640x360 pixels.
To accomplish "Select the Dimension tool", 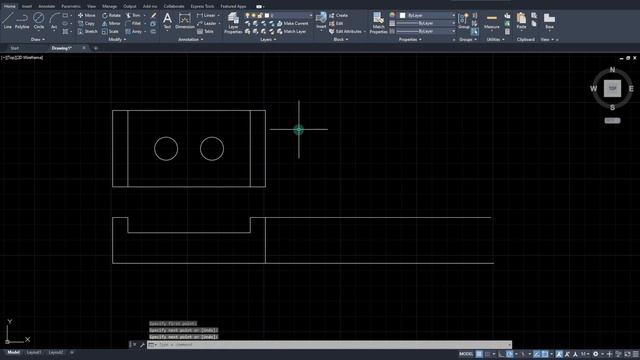I will (184, 20).
